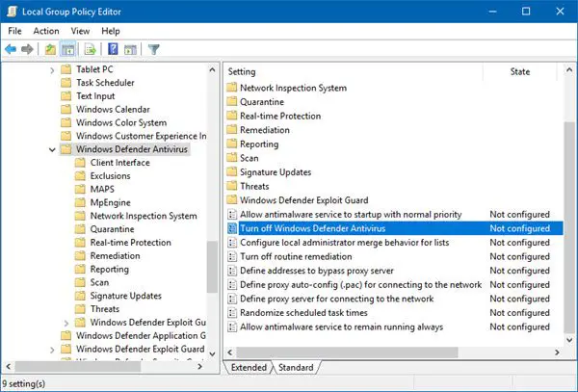
Task: Click right pane vertical scrollbar up arrow
Action: pos(569,69)
